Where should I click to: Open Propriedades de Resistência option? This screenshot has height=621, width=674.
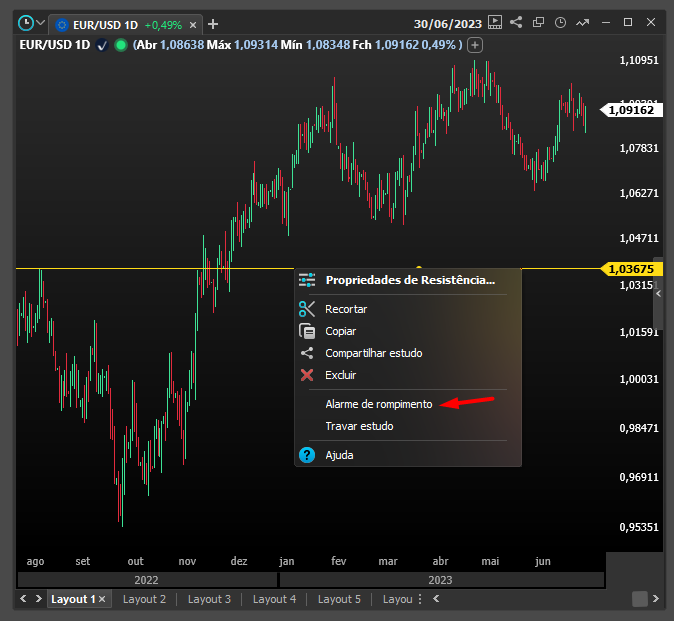coord(409,280)
